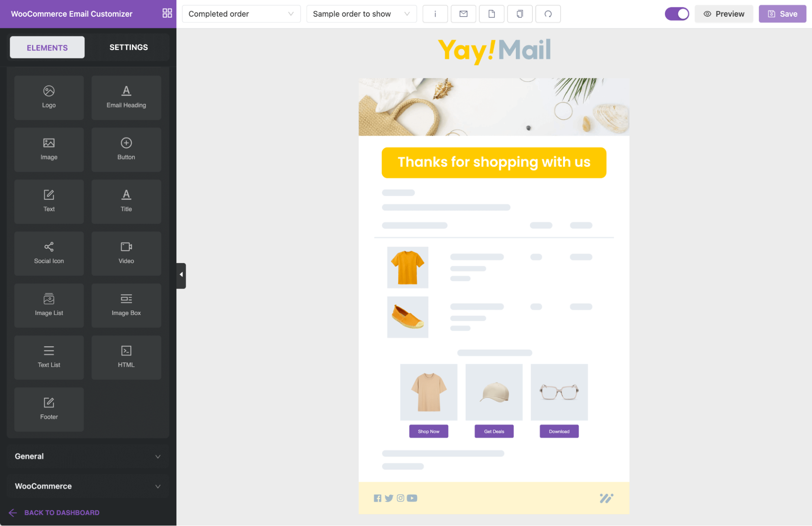Switch to the SETTINGS tab
Screen dimensions: 812x526
pyautogui.click(x=129, y=47)
